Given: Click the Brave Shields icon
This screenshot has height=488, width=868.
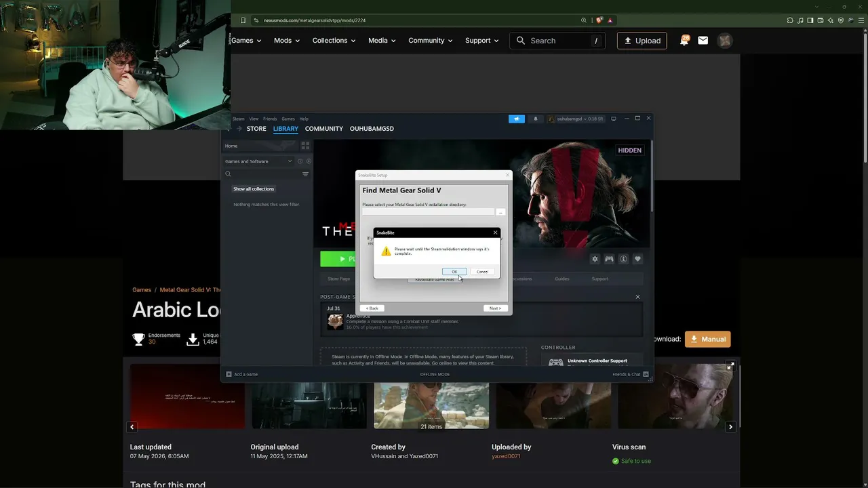Looking at the screenshot, I should click(599, 20).
